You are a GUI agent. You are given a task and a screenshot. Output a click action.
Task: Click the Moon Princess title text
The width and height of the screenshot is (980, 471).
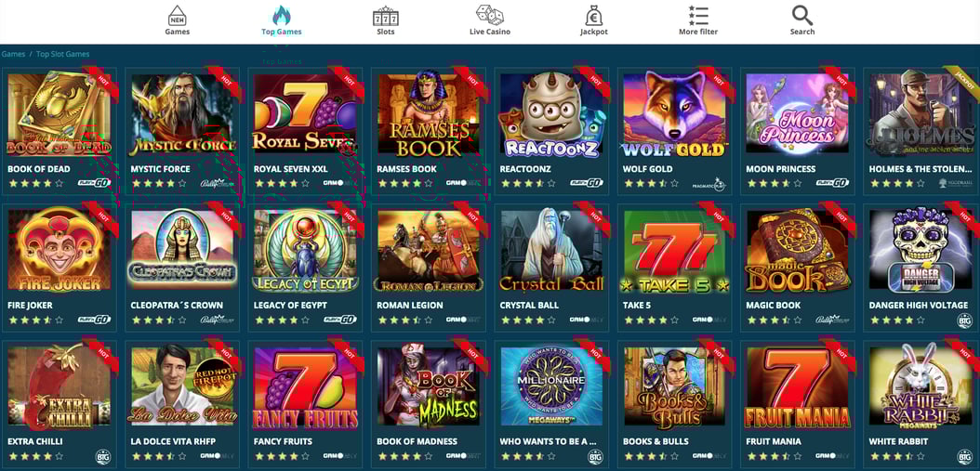(x=781, y=169)
